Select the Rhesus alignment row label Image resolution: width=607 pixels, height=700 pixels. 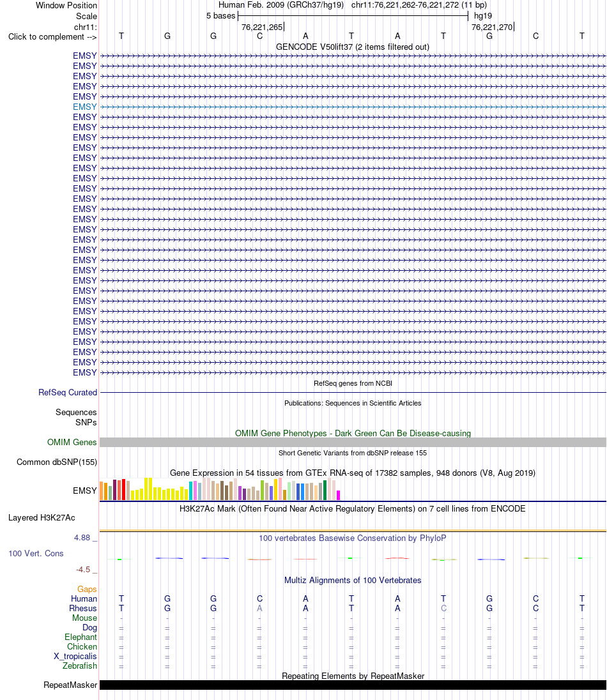pos(83,609)
